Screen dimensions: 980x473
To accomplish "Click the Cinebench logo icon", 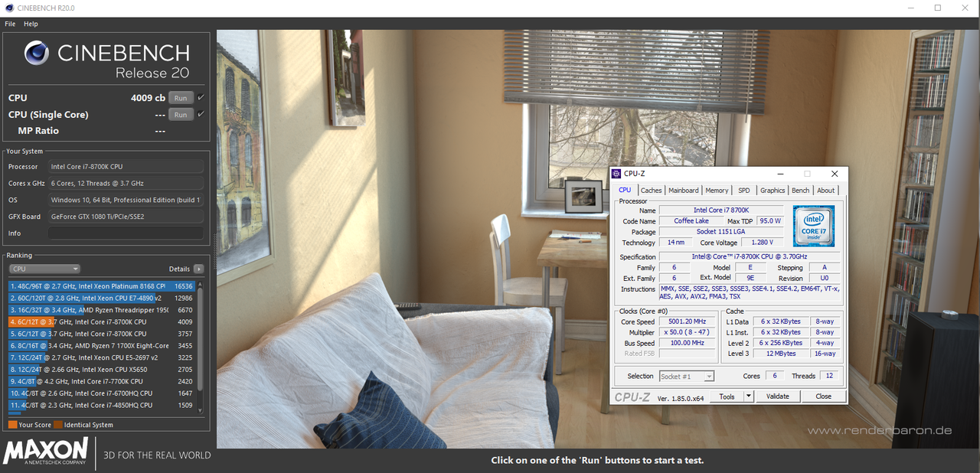I will coord(38,54).
